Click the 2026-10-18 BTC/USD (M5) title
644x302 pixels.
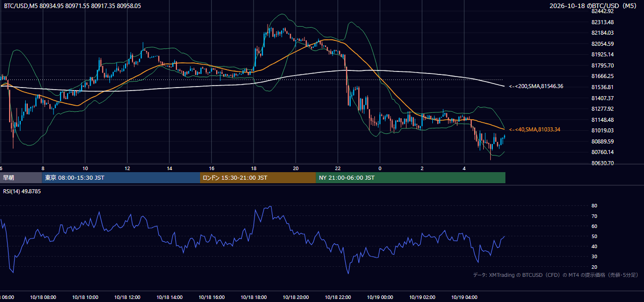click(593, 6)
